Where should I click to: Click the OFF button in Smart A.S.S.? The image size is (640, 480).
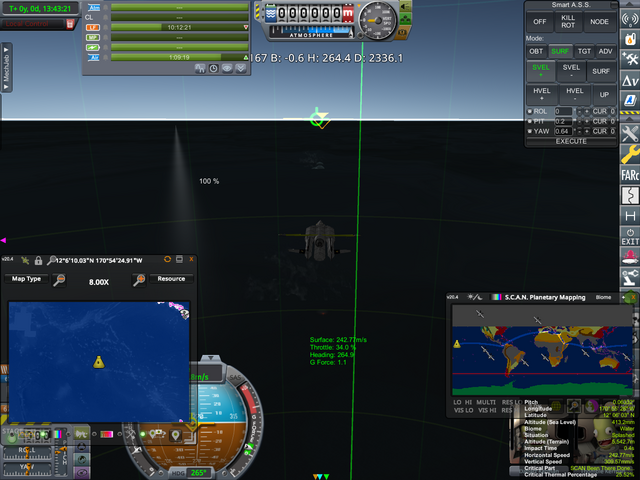coord(540,22)
